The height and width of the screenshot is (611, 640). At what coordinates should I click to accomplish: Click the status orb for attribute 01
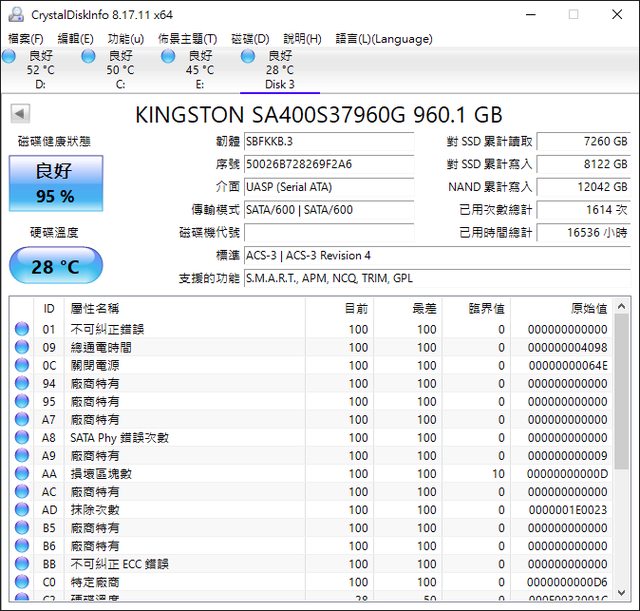pyautogui.click(x=22, y=329)
